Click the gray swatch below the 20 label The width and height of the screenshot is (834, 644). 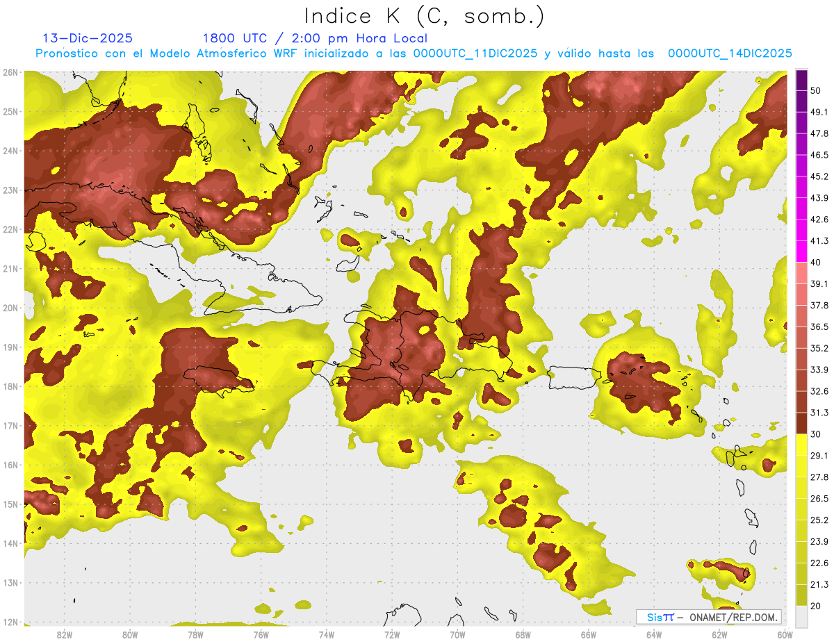pos(801,616)
